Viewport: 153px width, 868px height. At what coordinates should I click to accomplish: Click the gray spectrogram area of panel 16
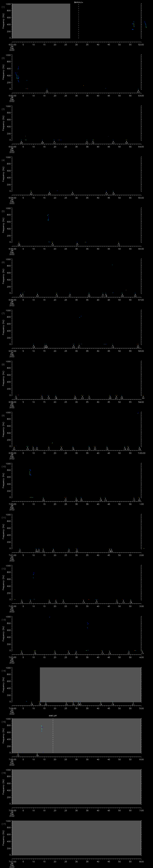coord(76,786)
